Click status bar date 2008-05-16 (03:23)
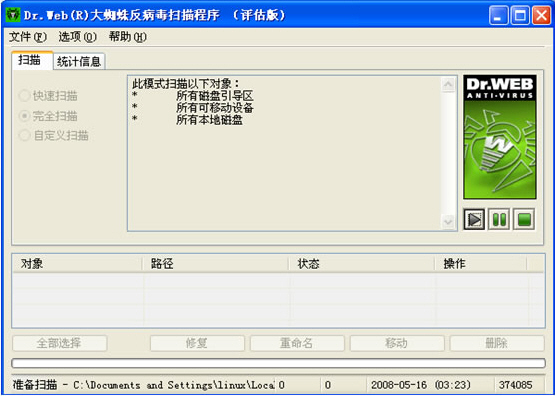 click(421, 385)
